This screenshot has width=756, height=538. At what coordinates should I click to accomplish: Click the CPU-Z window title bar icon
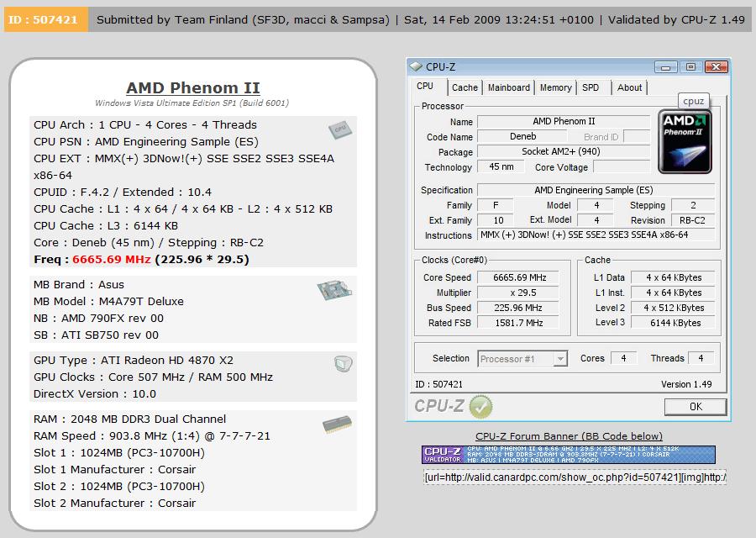(416, 66)
